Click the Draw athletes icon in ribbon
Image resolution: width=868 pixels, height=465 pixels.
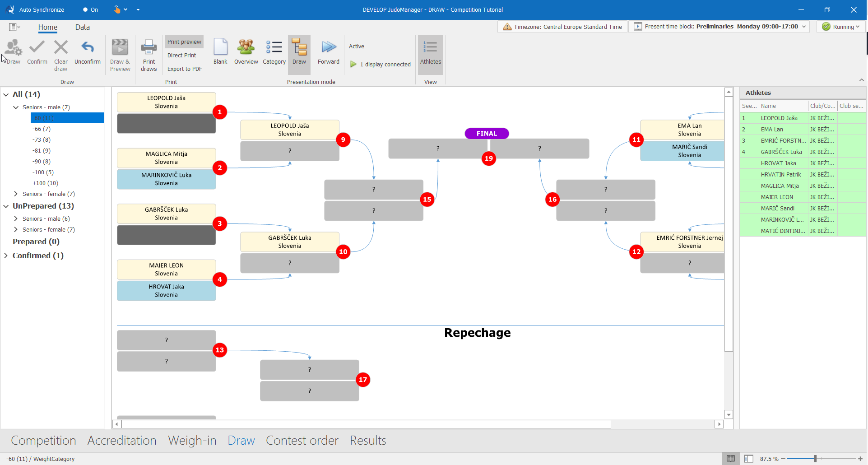13,52
